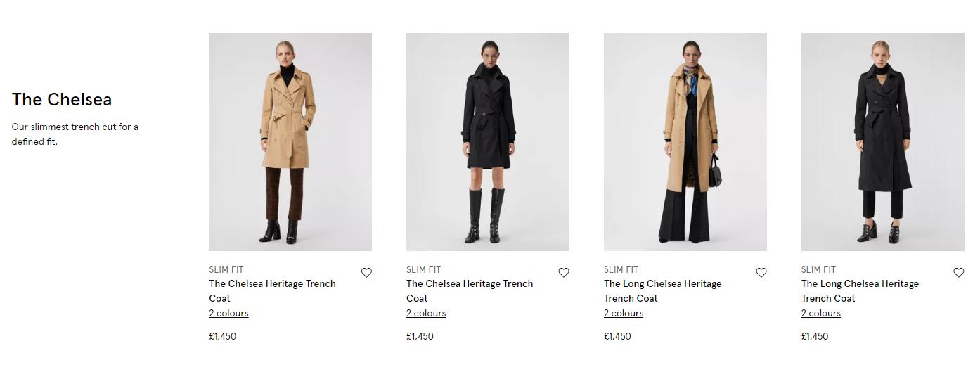
Task: Click "2 colours" under the black short trench
Action: click(426, 314)
